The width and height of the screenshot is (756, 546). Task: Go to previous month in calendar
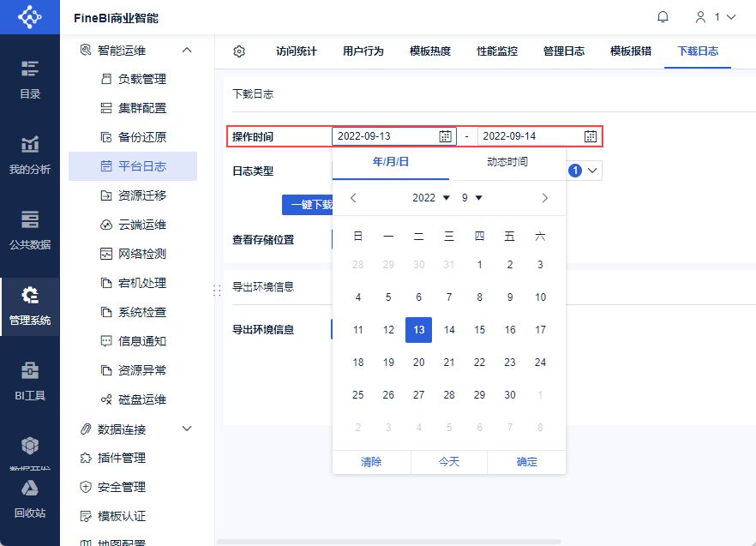[x=353, y=198]
